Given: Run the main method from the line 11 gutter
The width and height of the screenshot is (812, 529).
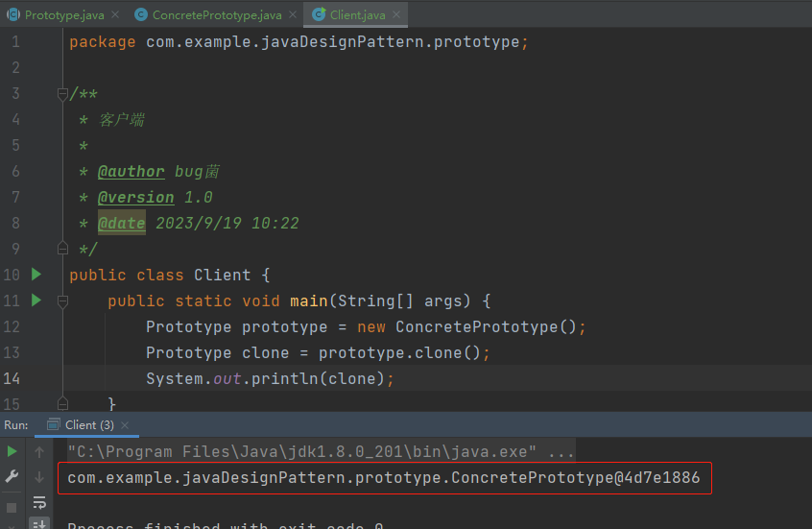Looking at the screenshot, I should [36, 300].
